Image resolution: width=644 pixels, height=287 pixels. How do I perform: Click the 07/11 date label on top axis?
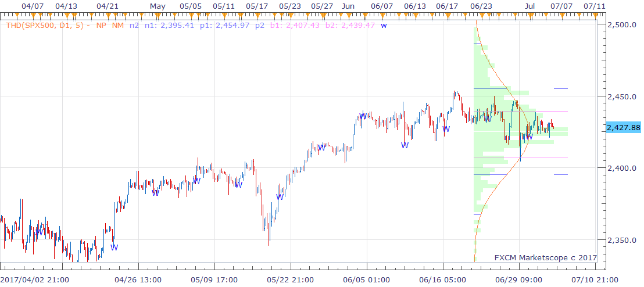(594, 6)
